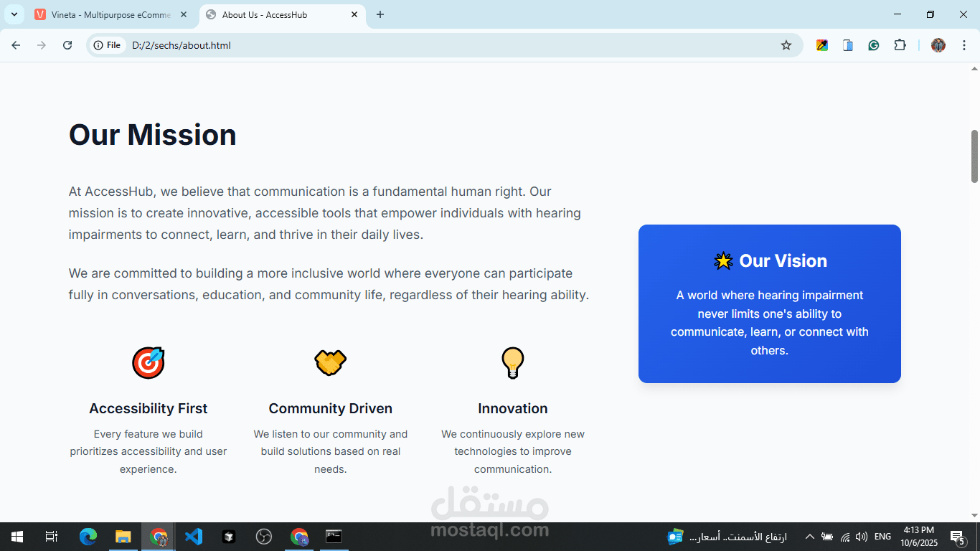This screenshot has width=980, height=551.
Task: Open the color picker eyedropper extension
Action: tap(822, 45)
